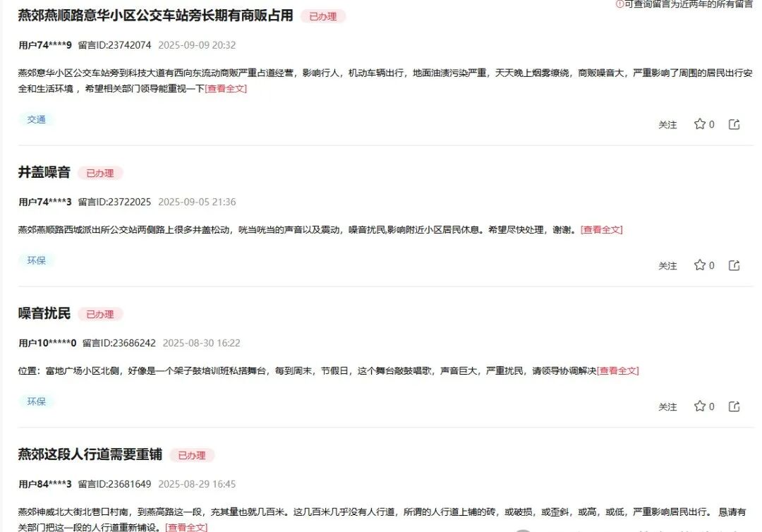The image size is (762, 532).
Task: Share the 噪音扰民 post
Action: [x=734, y=406]
